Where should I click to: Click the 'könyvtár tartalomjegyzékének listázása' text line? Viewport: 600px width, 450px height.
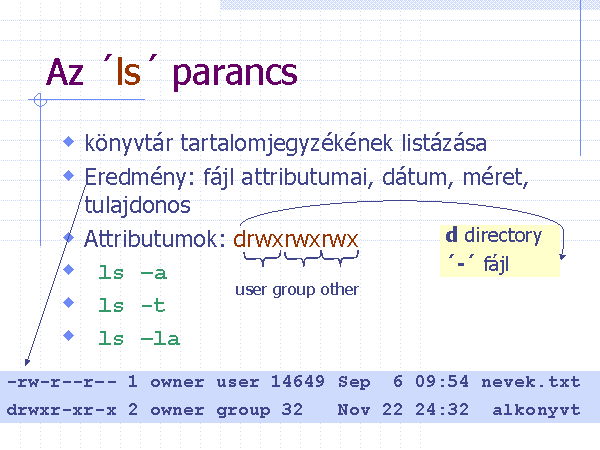click(x=286, y=143)
